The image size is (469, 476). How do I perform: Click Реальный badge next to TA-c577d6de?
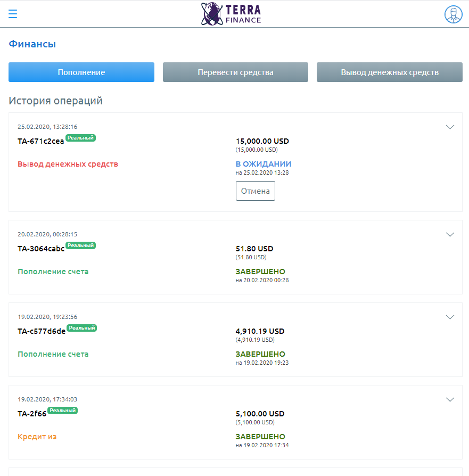coord(81,328)
